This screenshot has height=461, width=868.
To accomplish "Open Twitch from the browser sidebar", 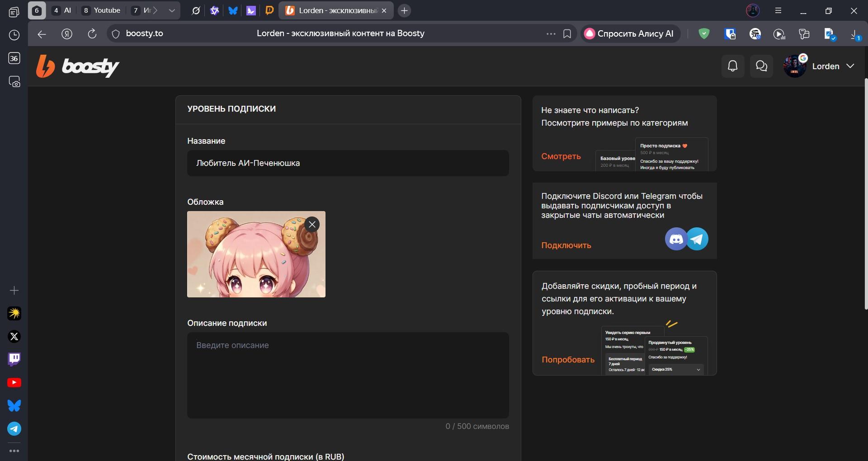I will point(14,359).
